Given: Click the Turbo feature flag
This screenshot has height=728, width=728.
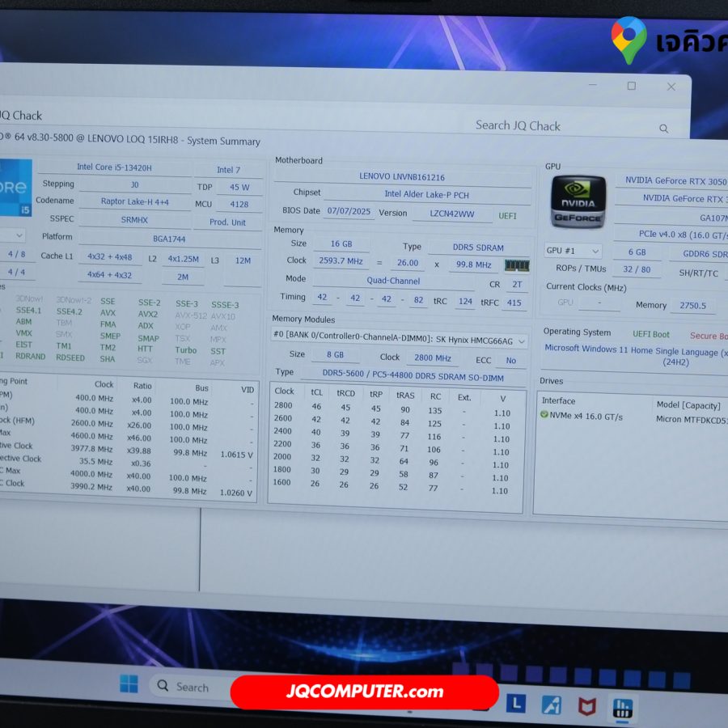Looking at the screenshot, I should coord(186,350).
